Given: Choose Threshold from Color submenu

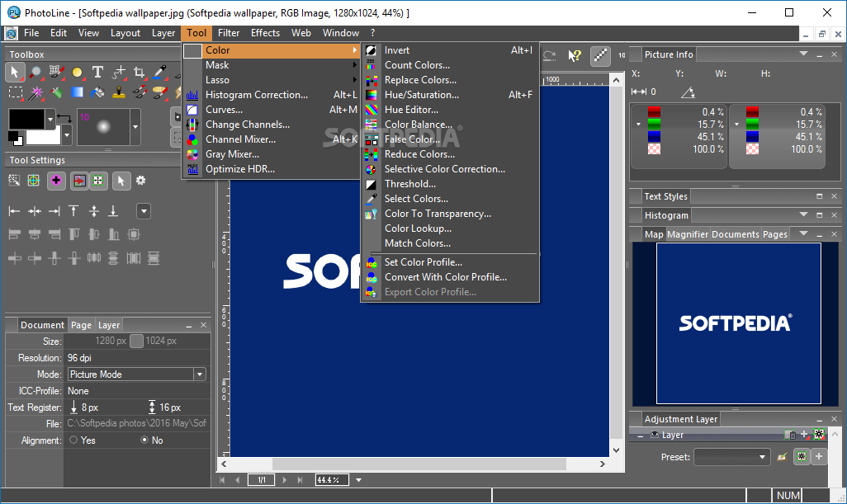Looking at the screenshot, I should coord(449,184).
